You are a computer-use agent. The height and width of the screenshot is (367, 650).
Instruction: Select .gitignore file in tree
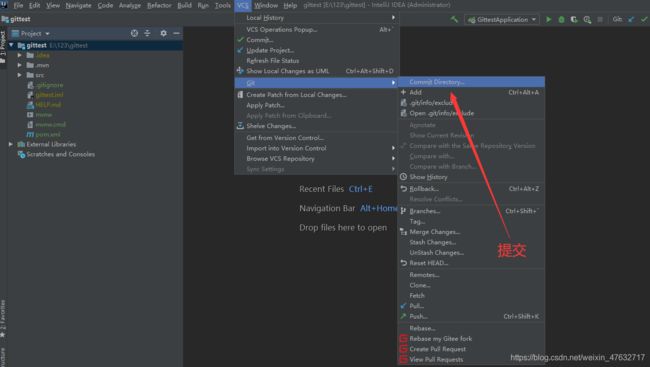pyautogui.click(x=49, y=85)
